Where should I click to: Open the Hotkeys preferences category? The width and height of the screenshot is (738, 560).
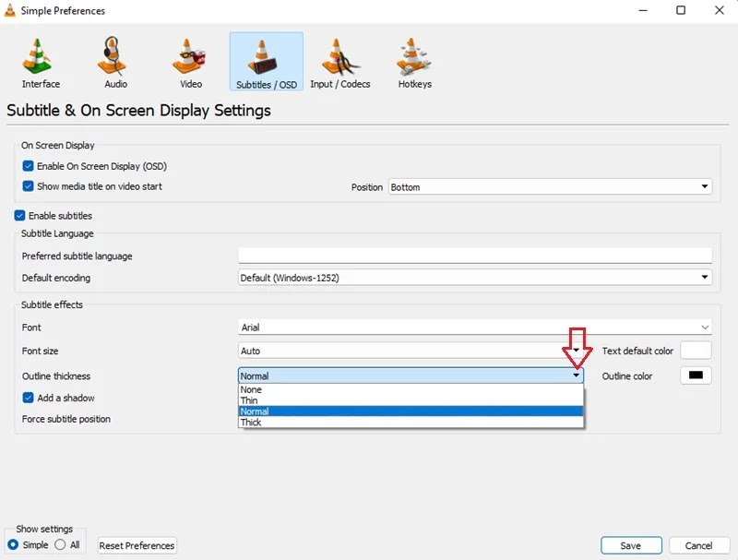[414, 63]
